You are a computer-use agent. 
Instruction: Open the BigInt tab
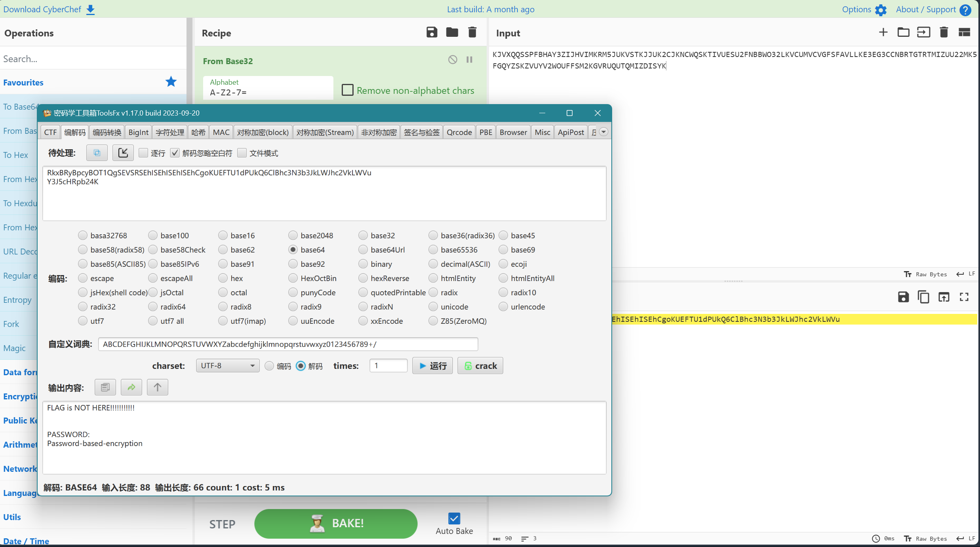point(138,132)
